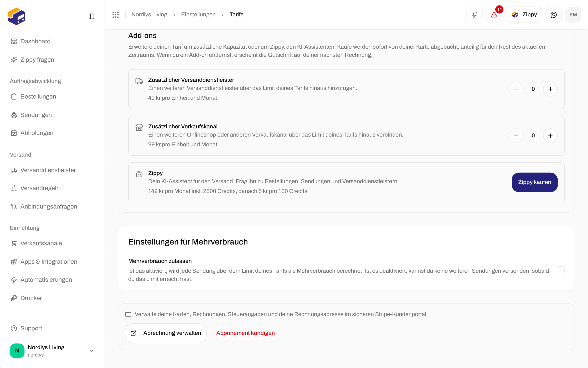
Task: Enable the Mehrverbrauch zulassen toggle
Action: (561, 270)
